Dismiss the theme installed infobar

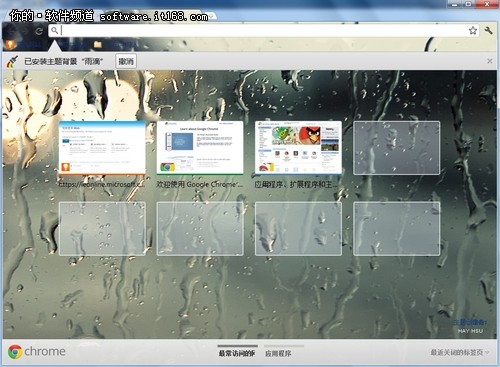coord(490,61)
